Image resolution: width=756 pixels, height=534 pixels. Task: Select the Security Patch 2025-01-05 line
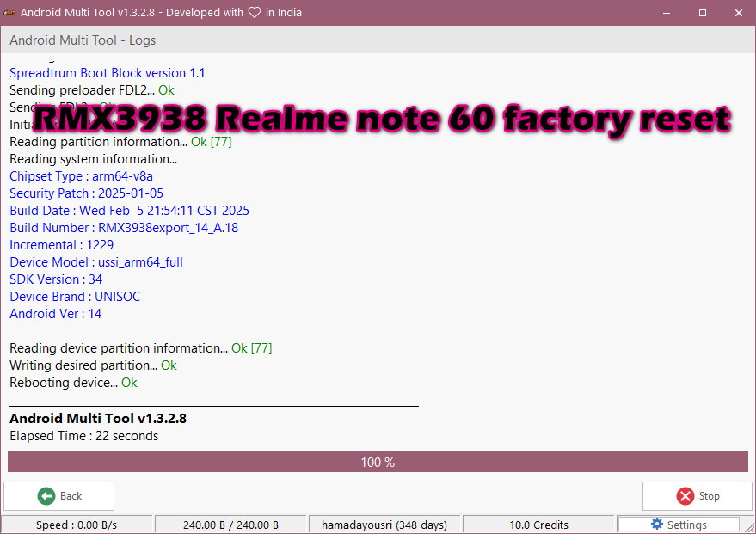tap(86, 193)
